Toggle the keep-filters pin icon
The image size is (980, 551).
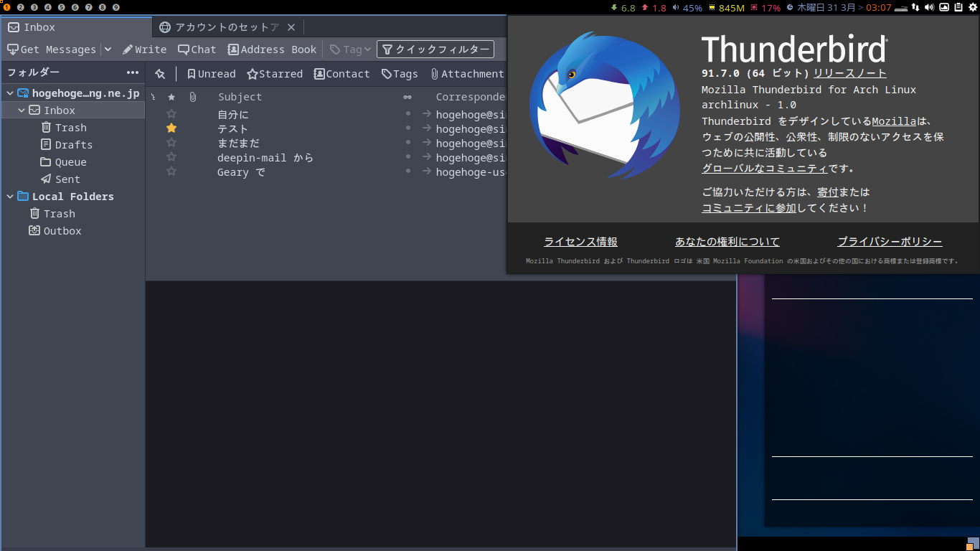(x=160, y=74)
